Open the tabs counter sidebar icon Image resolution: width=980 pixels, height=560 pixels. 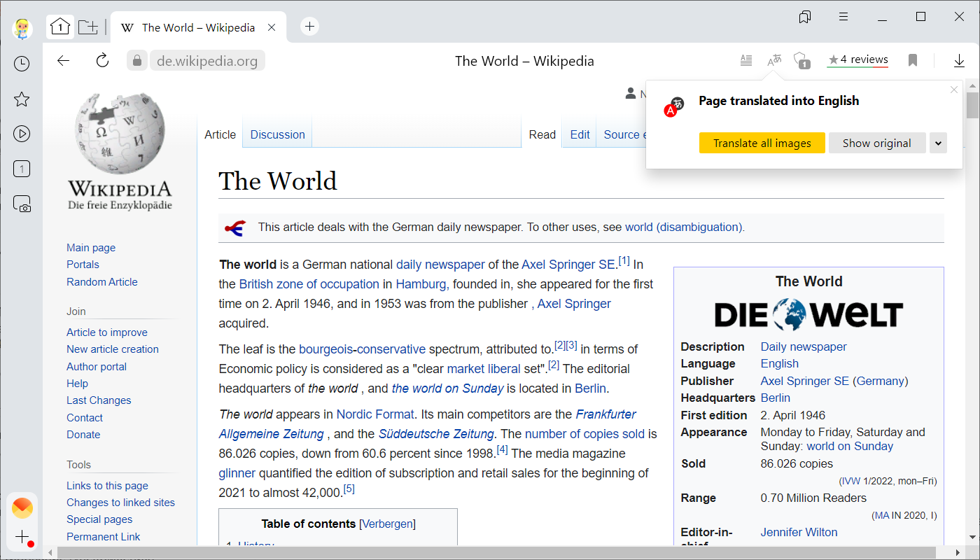[22, 169]
